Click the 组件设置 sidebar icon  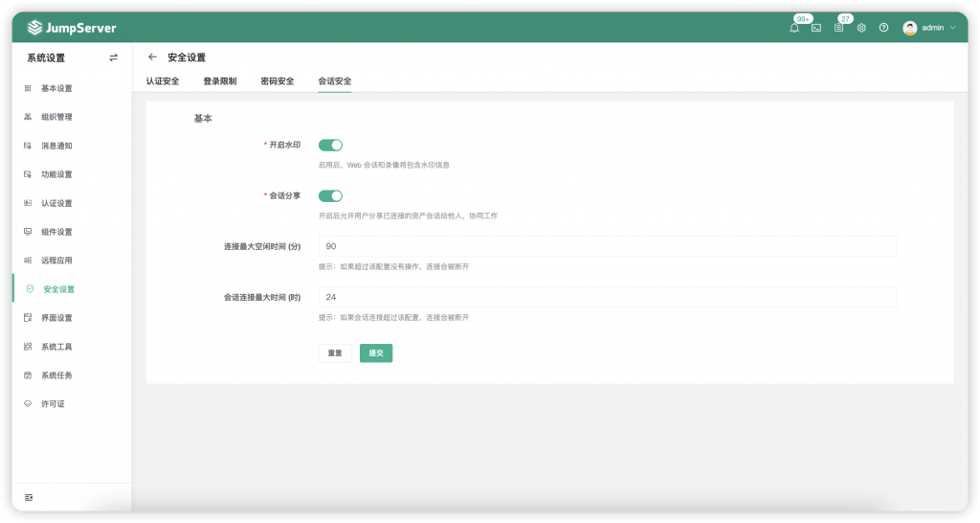(28, 232)
